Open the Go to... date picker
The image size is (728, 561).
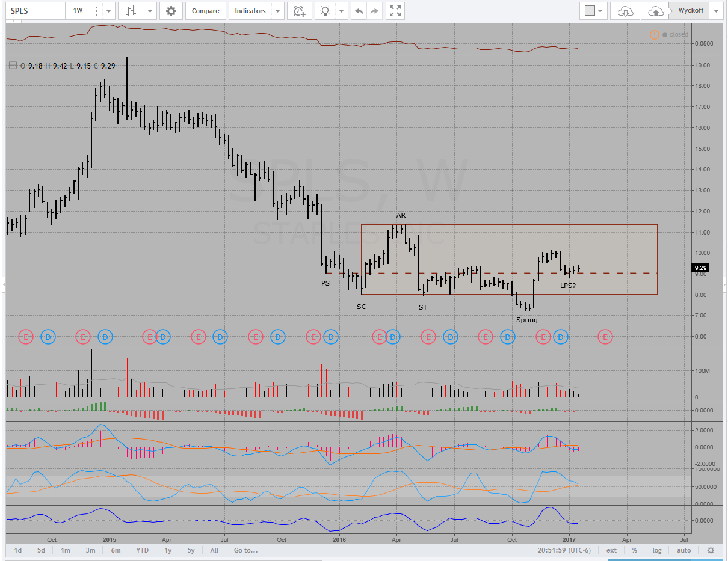(245, 550)
